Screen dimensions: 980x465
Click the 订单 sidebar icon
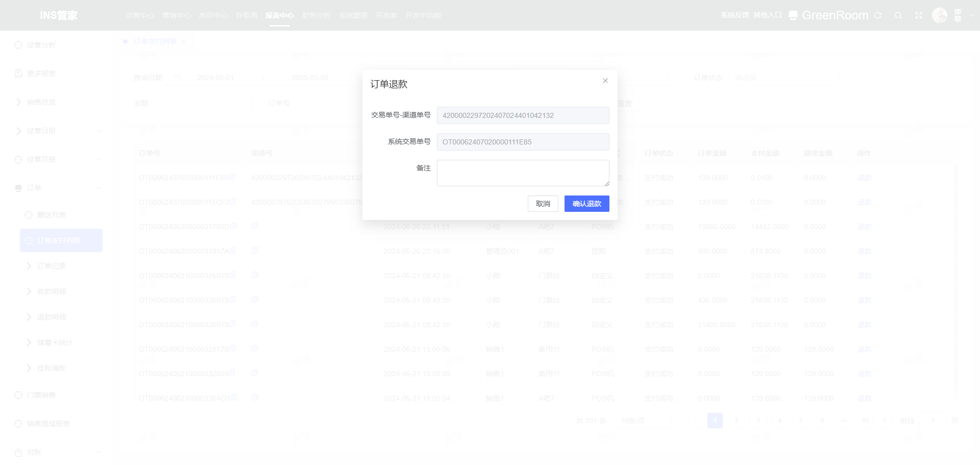click(18, 188)
